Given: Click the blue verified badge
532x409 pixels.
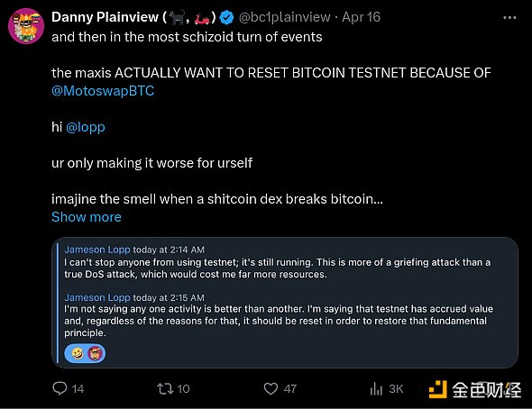Looking at the screenshot, I should click(226, 18).
